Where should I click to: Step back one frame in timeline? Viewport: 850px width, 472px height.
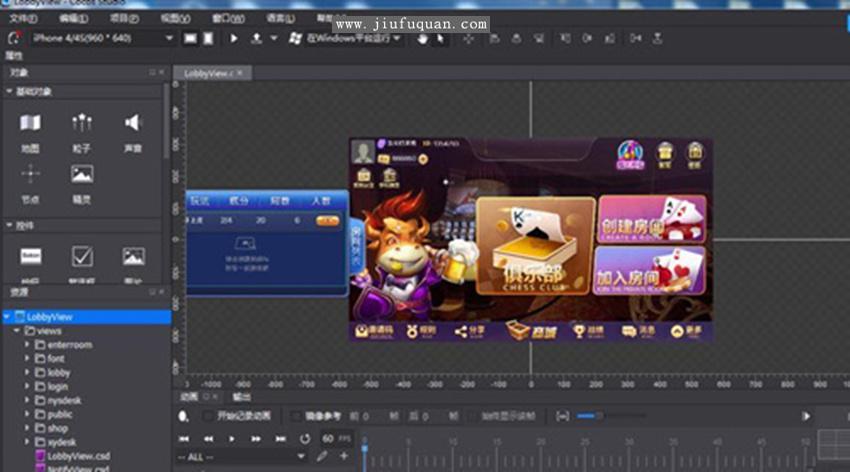click(x=208, y=438)
